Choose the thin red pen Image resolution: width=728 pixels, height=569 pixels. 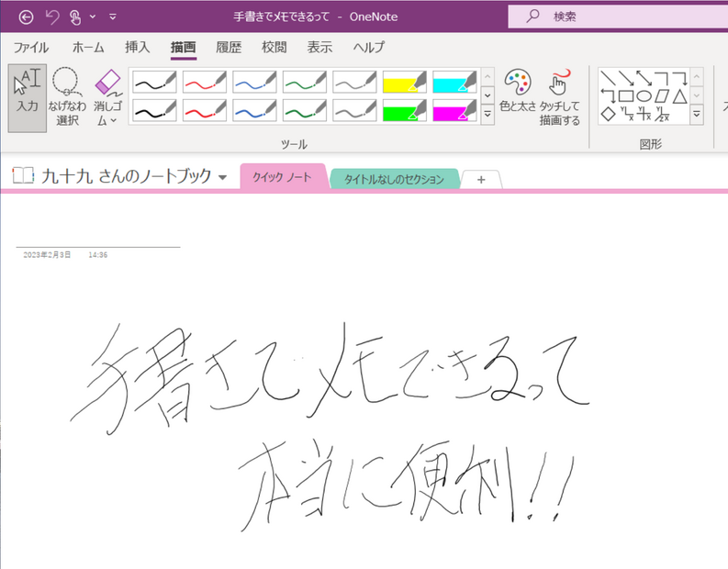[205, 83]
